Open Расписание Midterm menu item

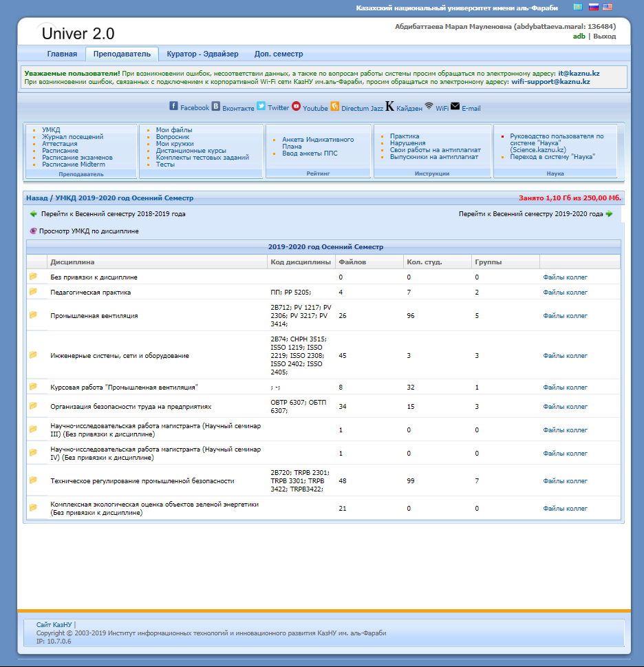74,165
